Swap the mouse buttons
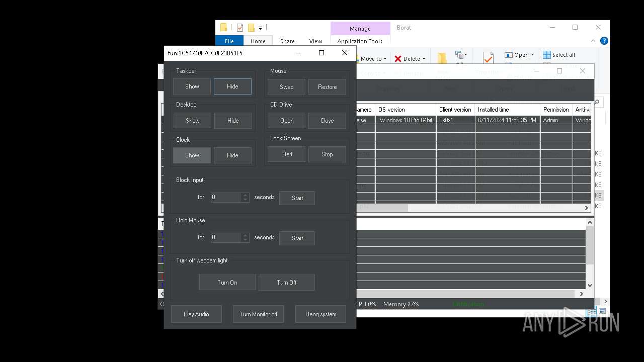This screenshot has width=644, height=362. [286, 87]
